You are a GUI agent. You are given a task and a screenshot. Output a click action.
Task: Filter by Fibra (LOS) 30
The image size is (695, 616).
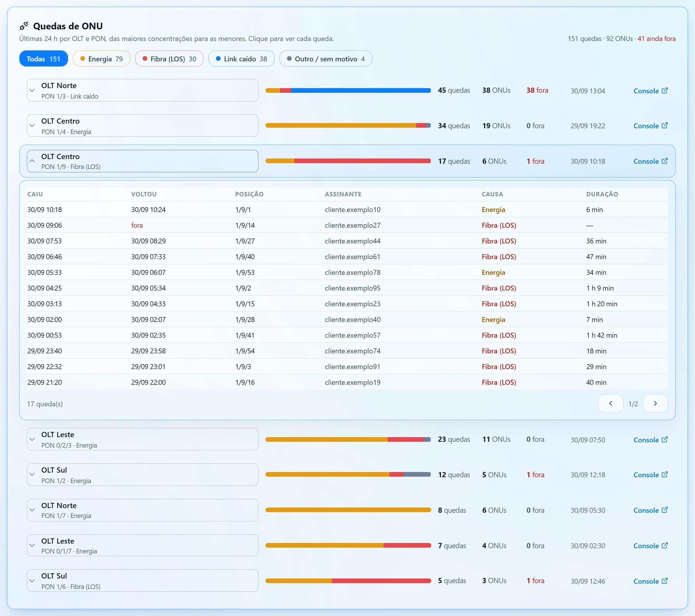point(169,59)
